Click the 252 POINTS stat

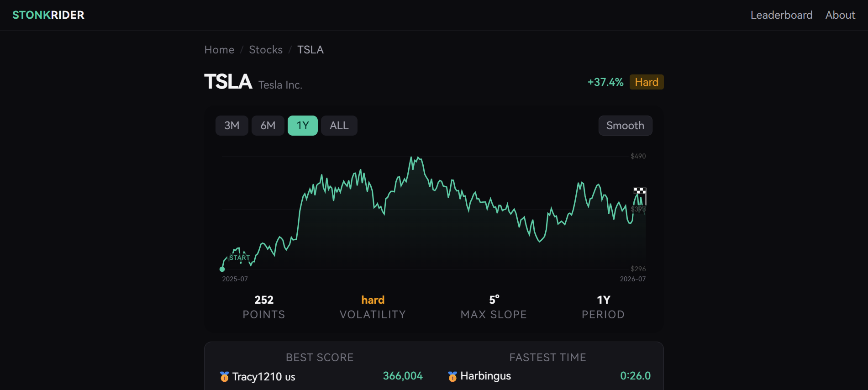click(x=264, y=307)
